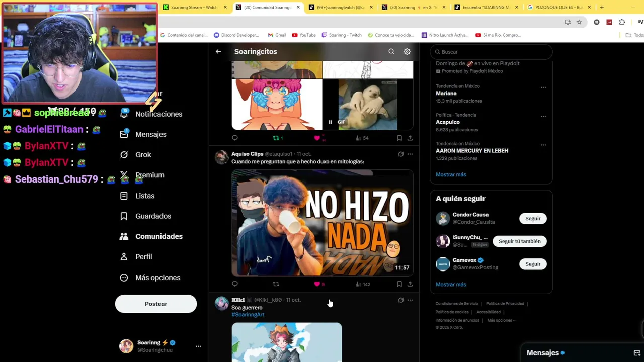Click the Buscar search field
Image resolution: width=644 pixels, height=362 pixels.
[491, 52]
